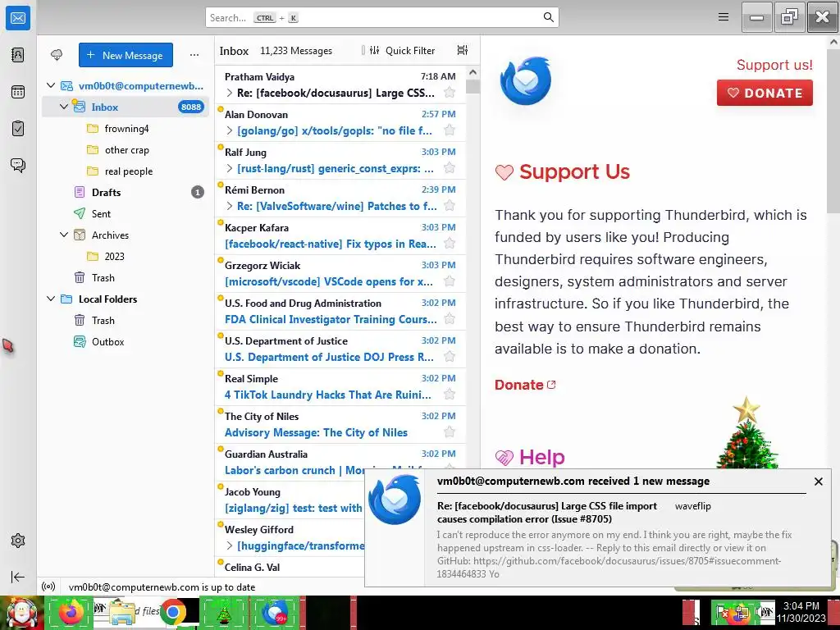Click the red DONATE button

(x=765, y=93)
